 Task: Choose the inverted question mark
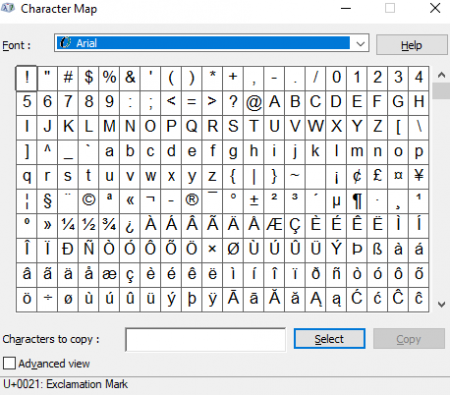click(130, 225)
